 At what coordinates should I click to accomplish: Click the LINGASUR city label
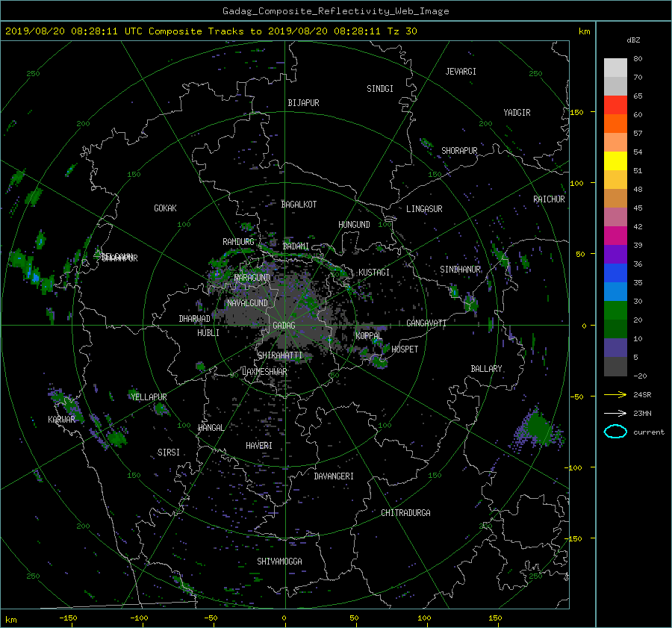pyautogui.click(x=424, y=209)
